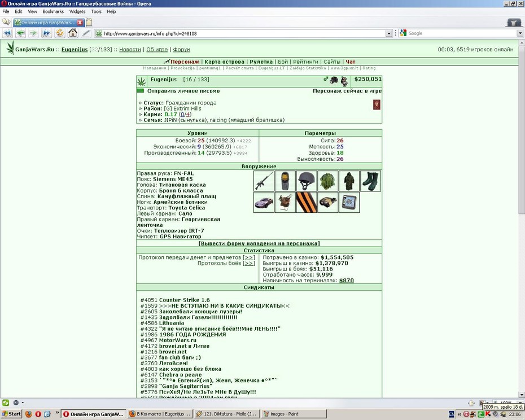Open the Help menu

[112, 11]
